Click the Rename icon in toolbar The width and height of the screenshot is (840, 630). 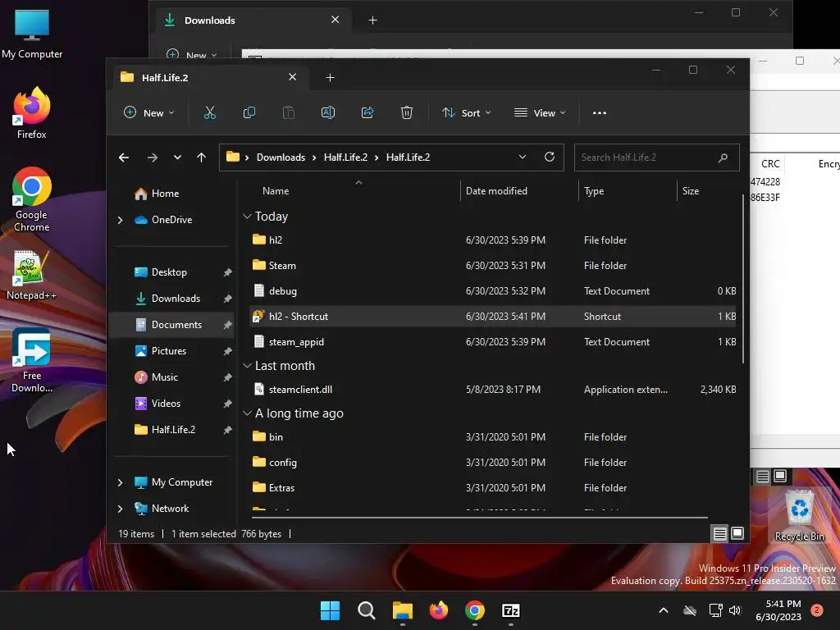click(328, 112)
